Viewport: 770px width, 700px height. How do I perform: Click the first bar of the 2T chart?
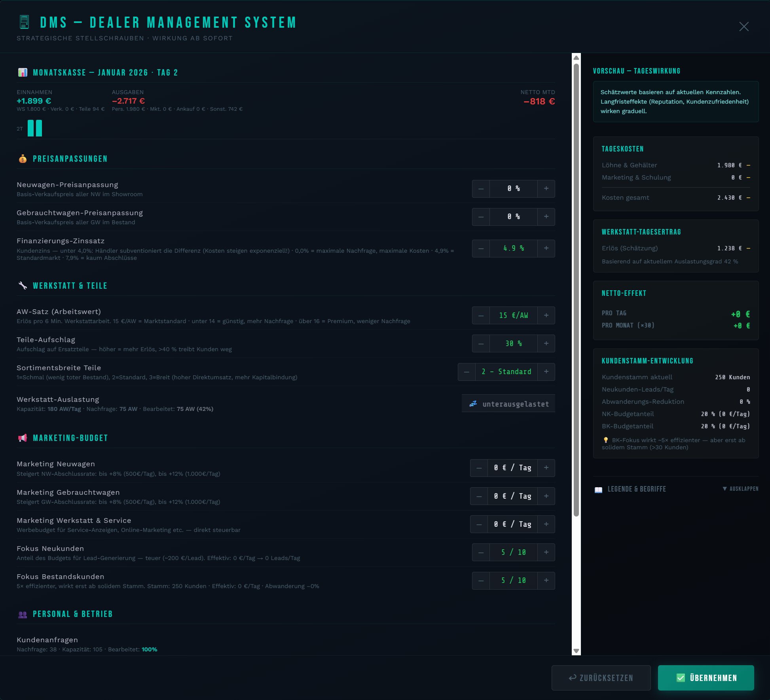(x=31, y=128)
